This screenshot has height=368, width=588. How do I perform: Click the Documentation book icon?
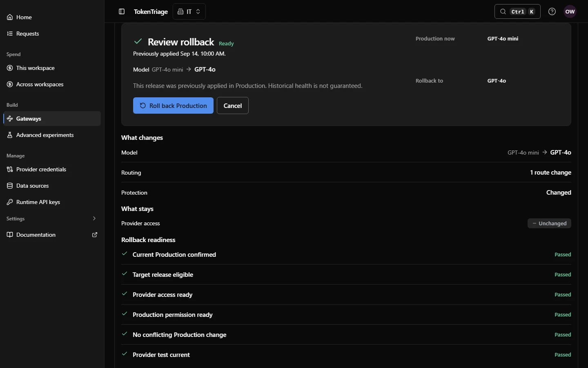[10, 235]
